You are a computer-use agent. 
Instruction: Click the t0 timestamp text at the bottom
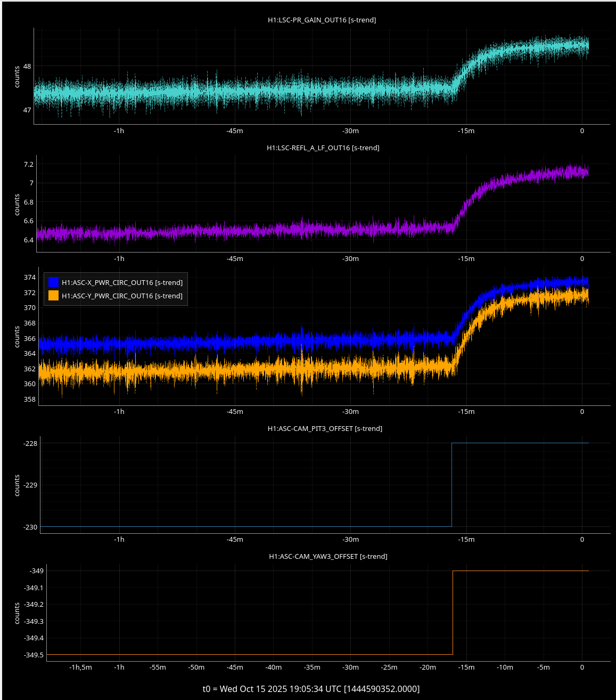point(311,689)
